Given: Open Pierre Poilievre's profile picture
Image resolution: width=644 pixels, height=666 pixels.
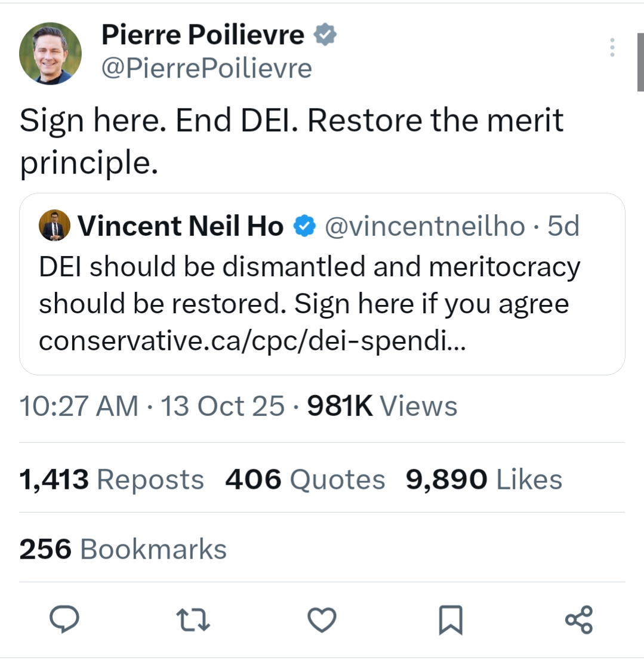Looking at the screenshot, I should click(50, 53).
